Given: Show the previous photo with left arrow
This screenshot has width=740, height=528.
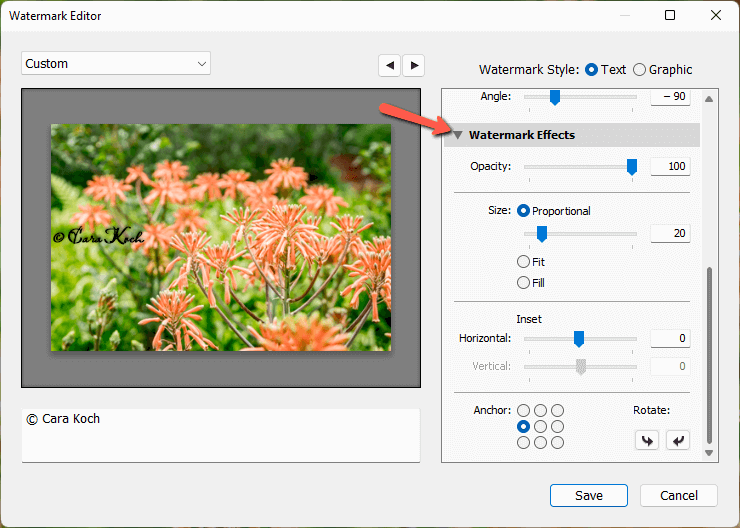Looking at the screenshot, I should 389,65.
